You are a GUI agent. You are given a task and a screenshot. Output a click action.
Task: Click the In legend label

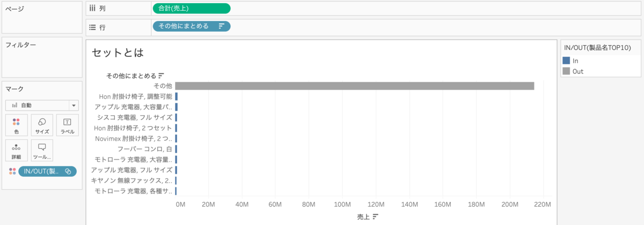point(575,61)
